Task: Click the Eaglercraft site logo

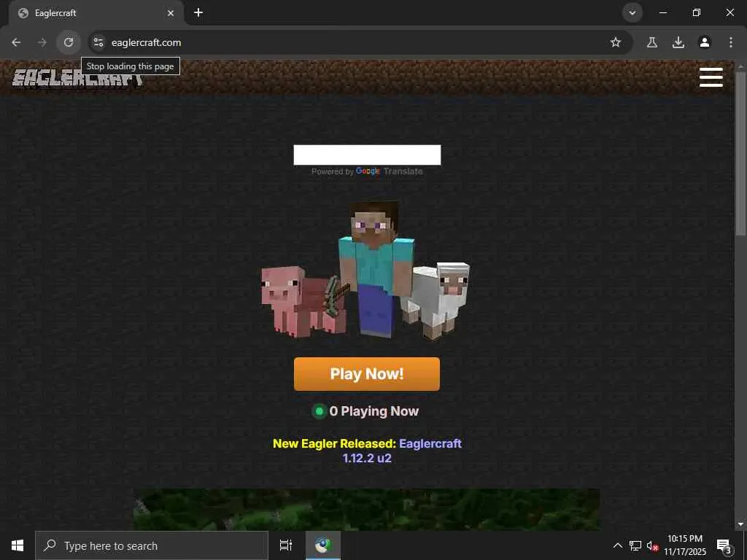Action: pos(77,79)
